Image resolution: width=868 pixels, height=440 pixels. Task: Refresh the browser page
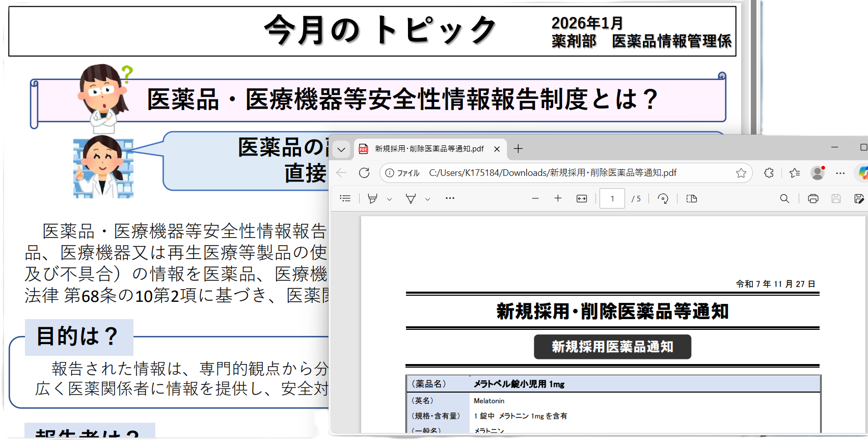click(364, 173)
